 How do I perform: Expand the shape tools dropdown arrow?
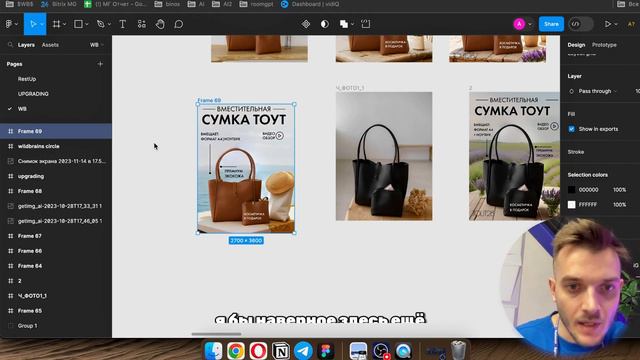(x=87, y=24)
